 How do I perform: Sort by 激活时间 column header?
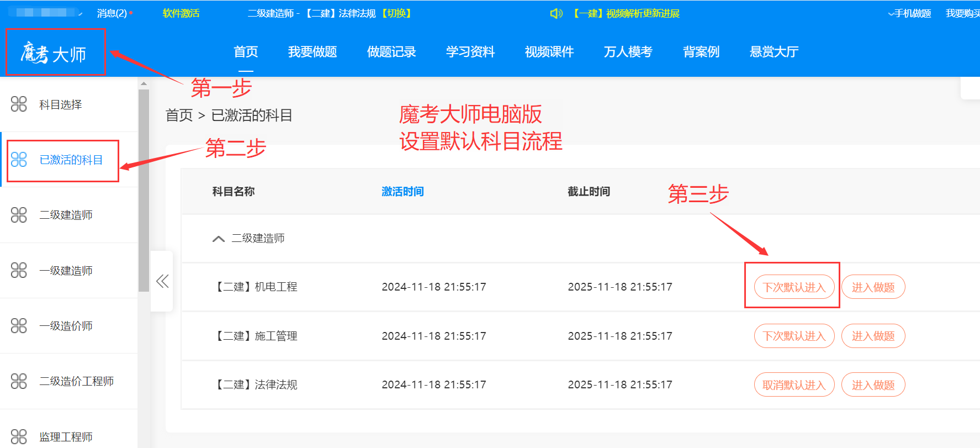click(402, 192)
